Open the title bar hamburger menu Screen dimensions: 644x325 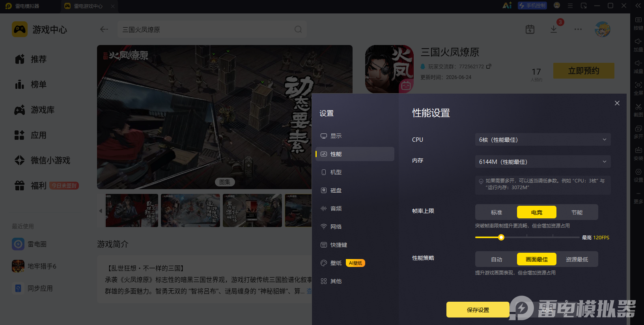570,6
